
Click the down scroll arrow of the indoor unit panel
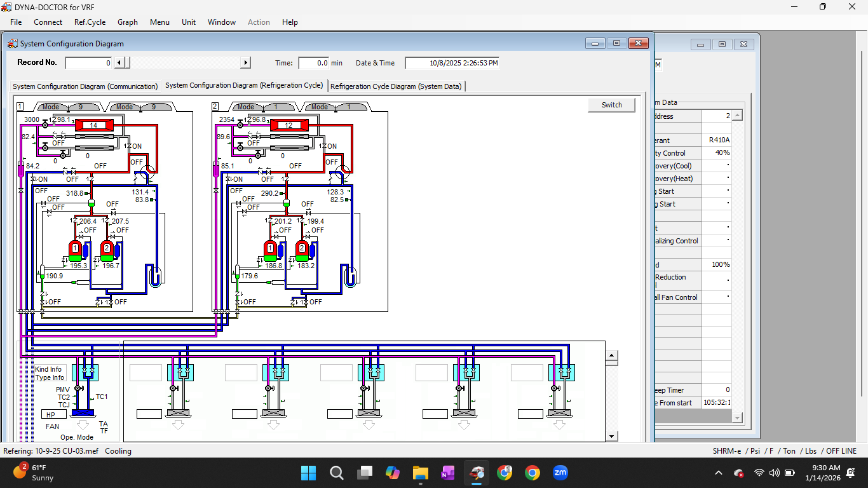(x=612, y=436)
